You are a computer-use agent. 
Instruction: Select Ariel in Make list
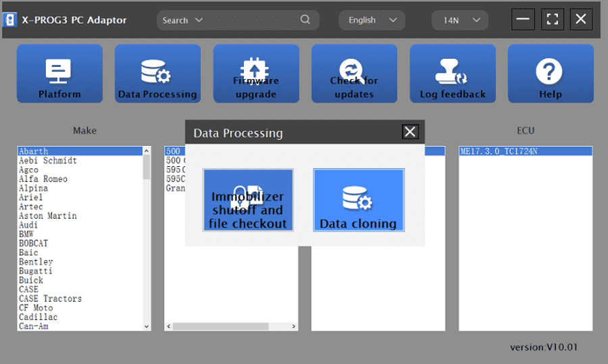click(80, 197)
